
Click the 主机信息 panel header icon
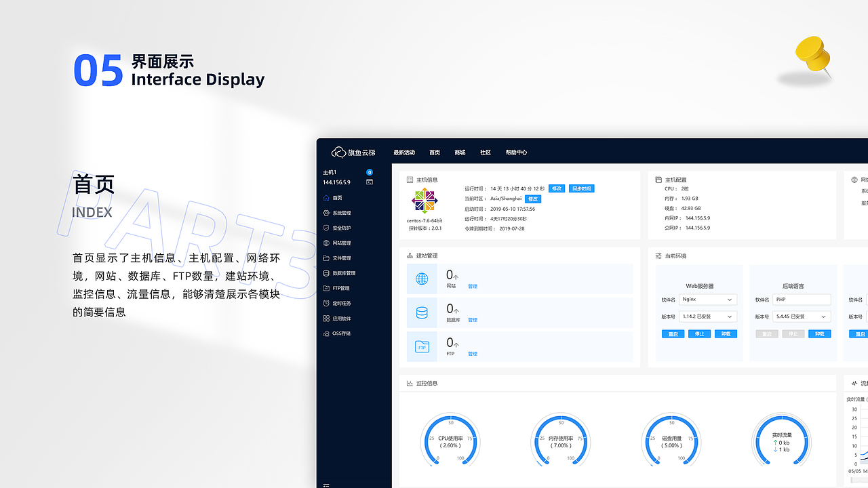point(410,180)
